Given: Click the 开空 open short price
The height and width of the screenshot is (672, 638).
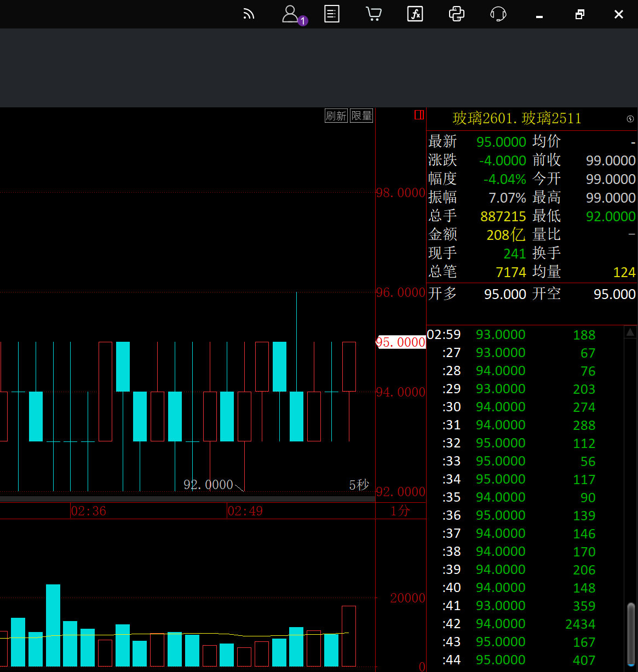Looking at the screenshot, I should tap(614, 294).
